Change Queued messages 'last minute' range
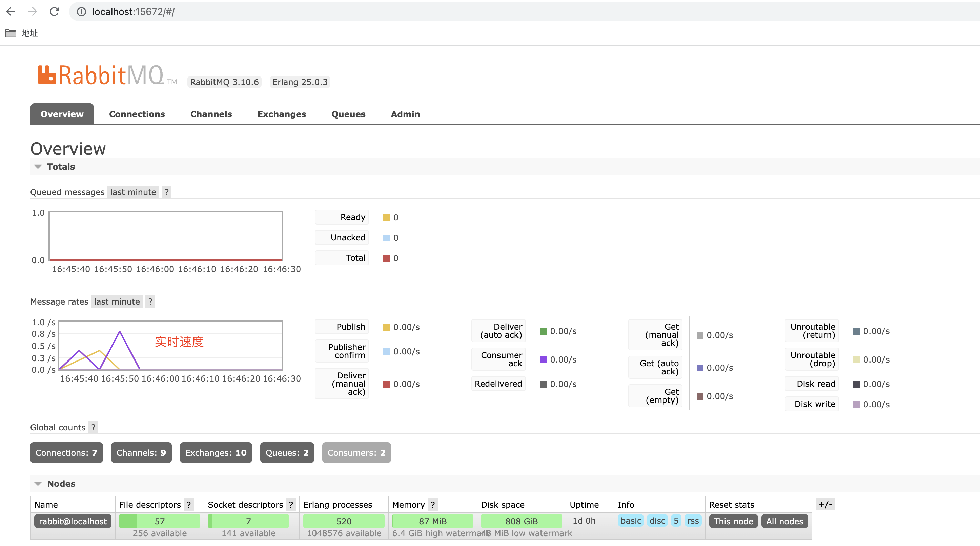This screenshot has height=546, width=980. pos(133,192)
